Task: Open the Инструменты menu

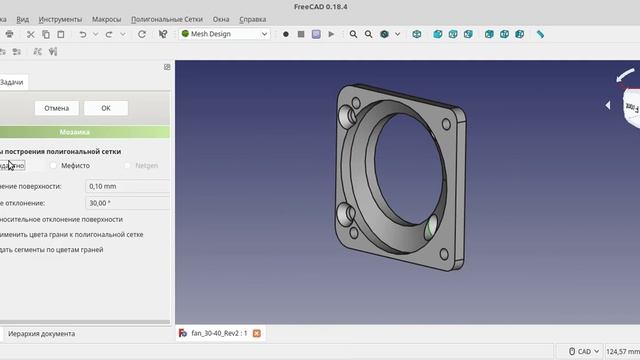Action: coord(60,19)
